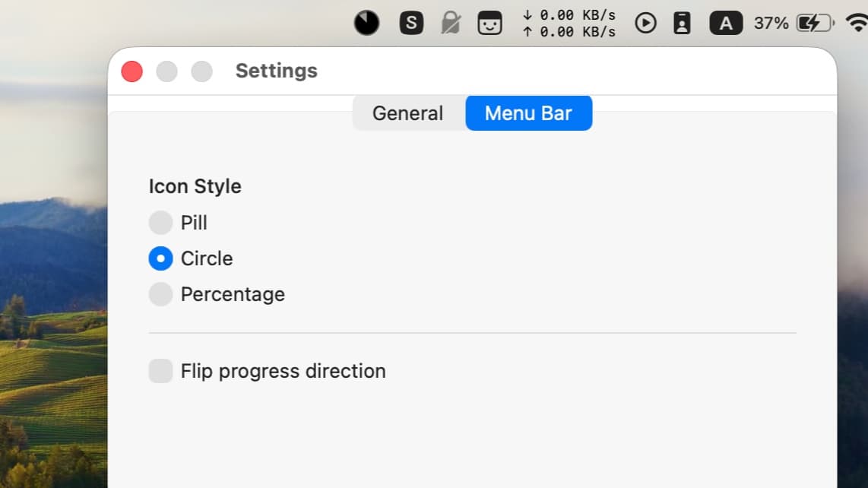Switch to the General tab
The width and height of the screenshot is (868, 488).
point(407,112)
